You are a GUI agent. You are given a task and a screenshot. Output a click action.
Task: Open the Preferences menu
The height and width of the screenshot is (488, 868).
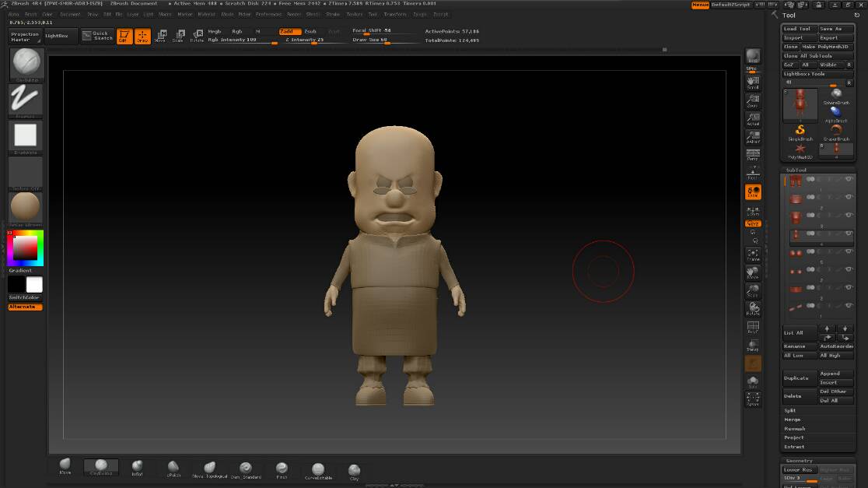(269, 14)
